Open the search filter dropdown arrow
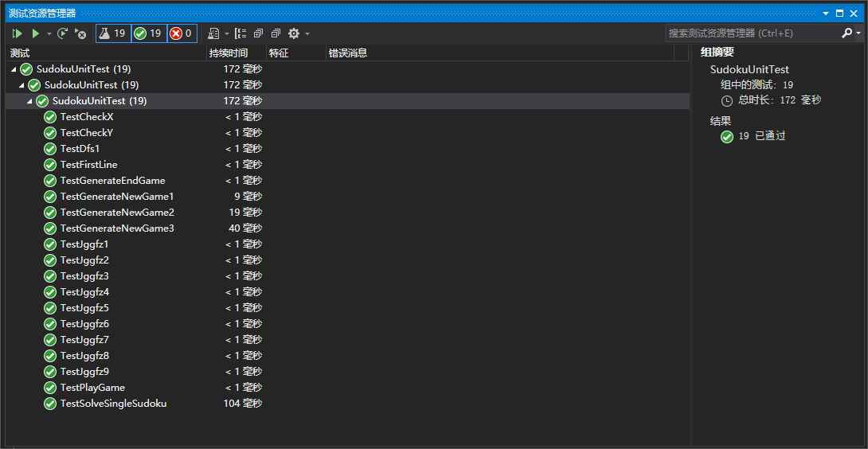868x449 pixels. coord(858,33)
